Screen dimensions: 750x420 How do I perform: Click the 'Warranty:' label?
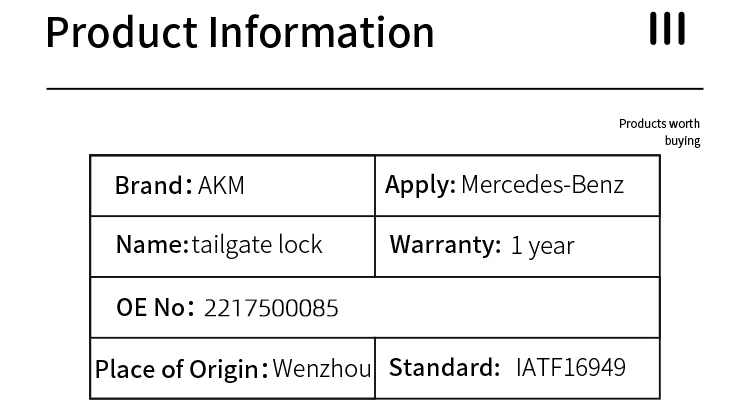click(445, 245)
